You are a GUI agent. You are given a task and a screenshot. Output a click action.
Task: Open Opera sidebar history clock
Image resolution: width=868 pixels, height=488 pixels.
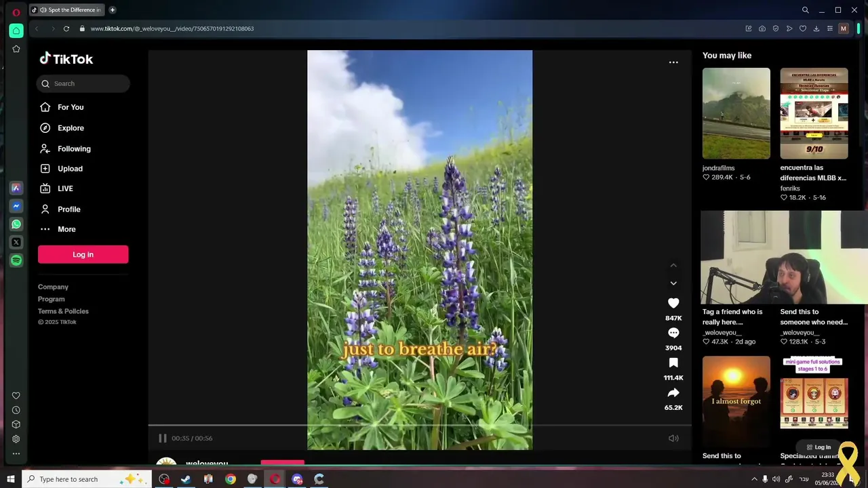(16, 410)
